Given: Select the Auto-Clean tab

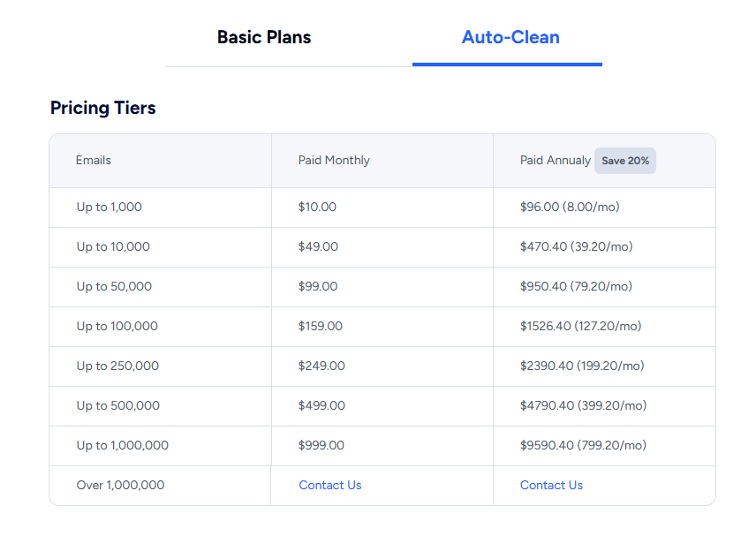Looking at the screenshot, I should pos(510,37).
